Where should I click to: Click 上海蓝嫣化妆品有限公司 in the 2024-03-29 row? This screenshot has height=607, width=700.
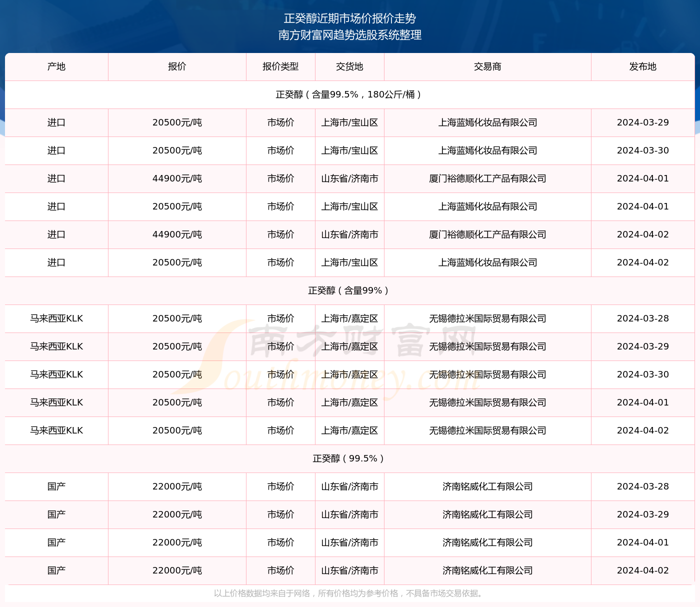(487, 122)
